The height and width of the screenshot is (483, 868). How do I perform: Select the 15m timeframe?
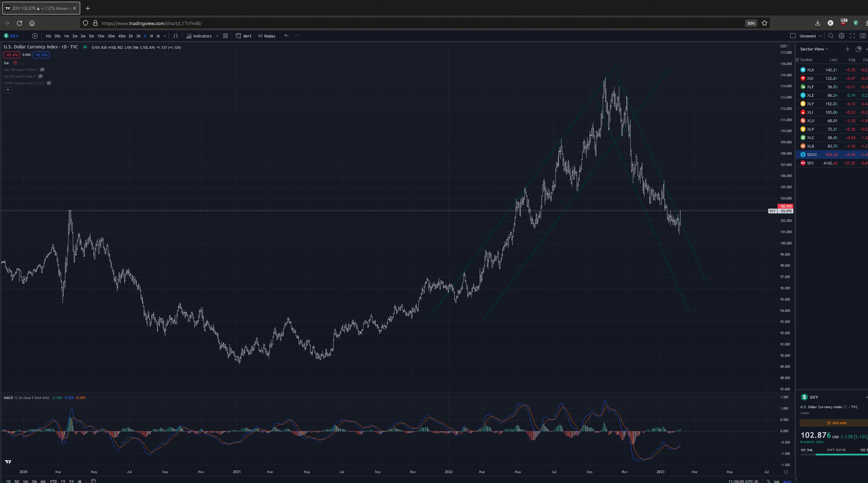101,36
